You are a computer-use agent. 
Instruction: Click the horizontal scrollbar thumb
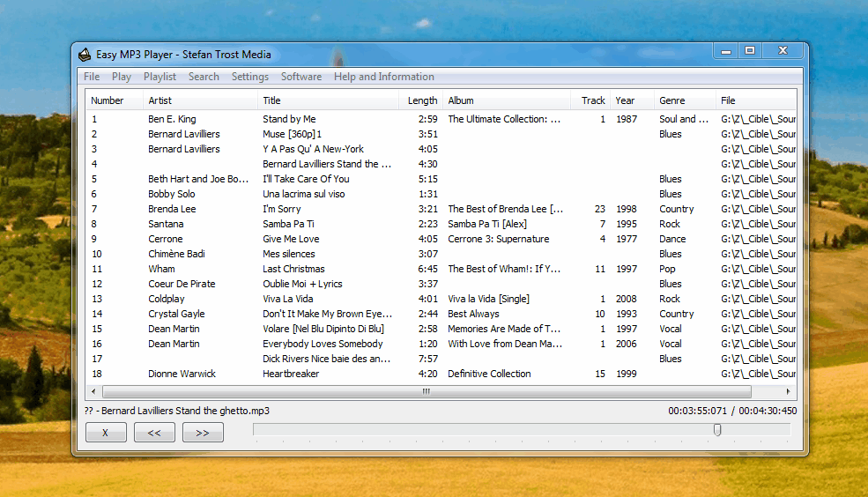point(427,391)
